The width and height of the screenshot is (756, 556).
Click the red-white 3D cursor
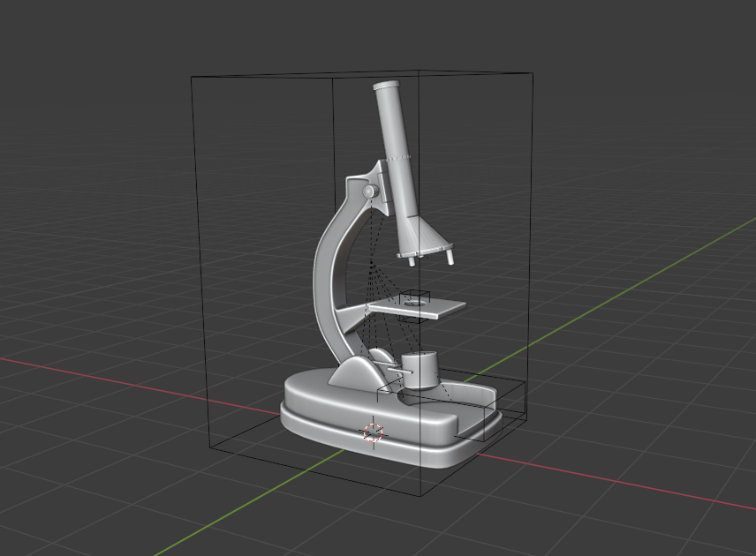point(374,432)
